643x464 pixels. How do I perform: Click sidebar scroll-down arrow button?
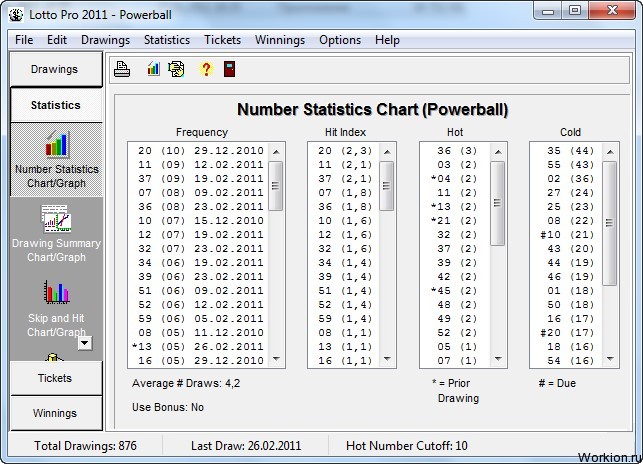click(85, 343)
